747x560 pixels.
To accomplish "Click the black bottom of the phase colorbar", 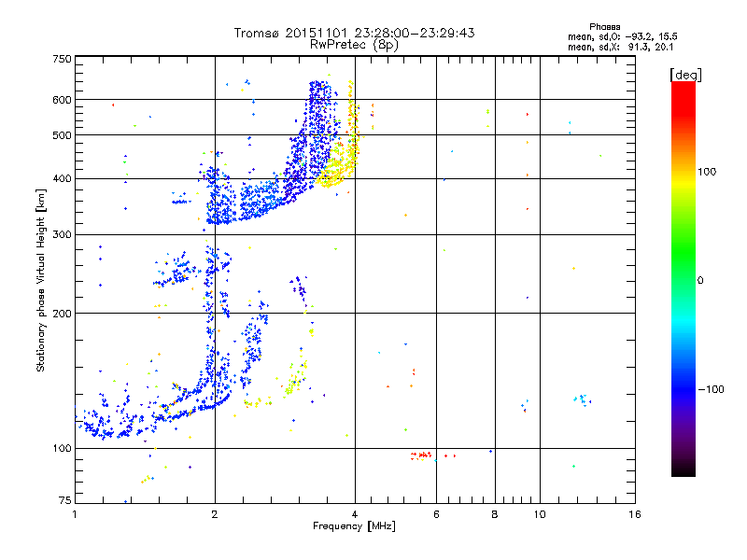I will pos(684,469).
